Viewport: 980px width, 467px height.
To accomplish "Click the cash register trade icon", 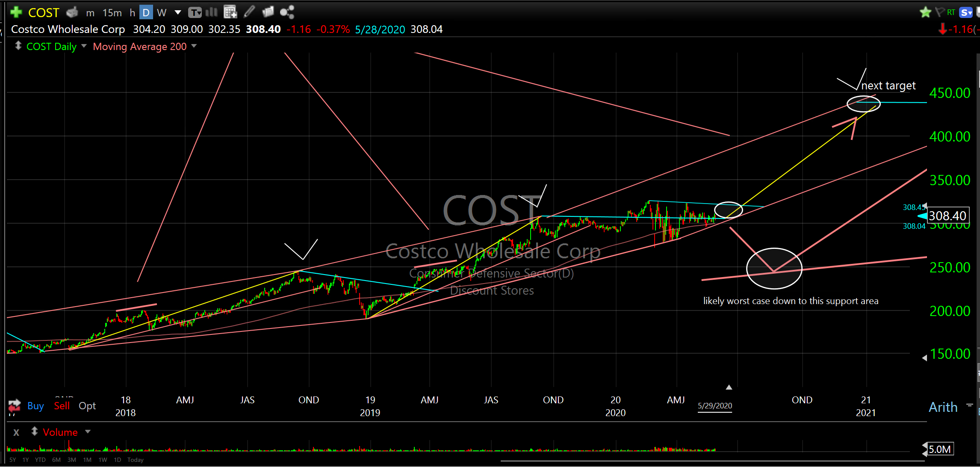I will click(x=72, y=12).
